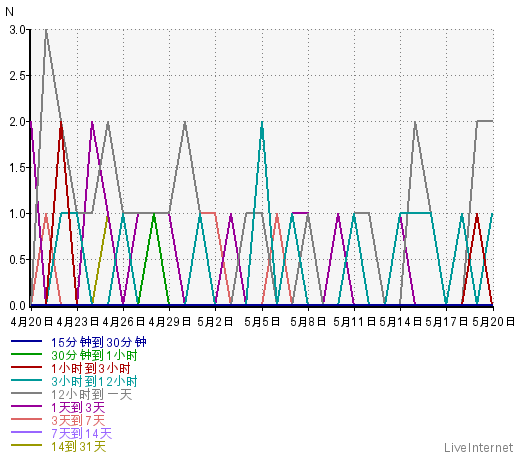Click the 1.5 value on Y axis
Screen dimensions: 520x457
click(18, 168)
